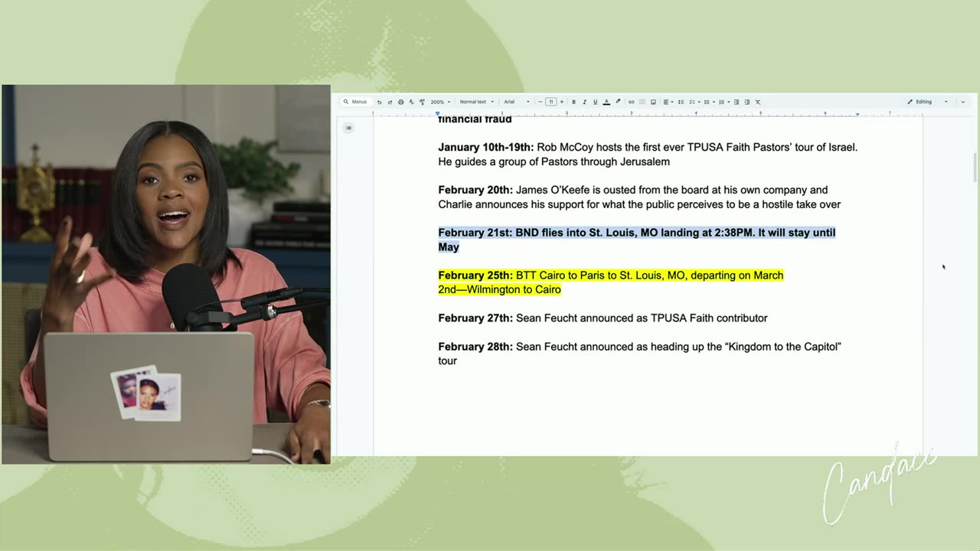This screenshot has height=551, width=980.
Task: Open the Arial font dropdown
Action: (517, 102)
